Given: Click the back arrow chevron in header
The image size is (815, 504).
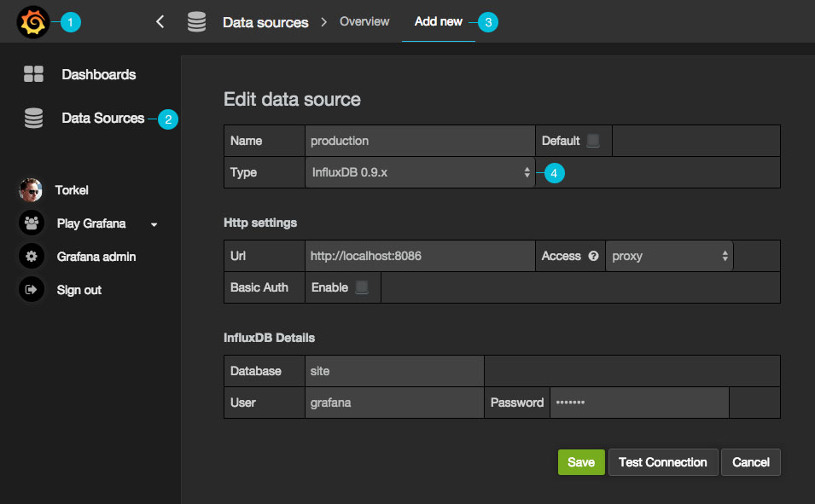Looking at the screenshot, I should (160, 22).
